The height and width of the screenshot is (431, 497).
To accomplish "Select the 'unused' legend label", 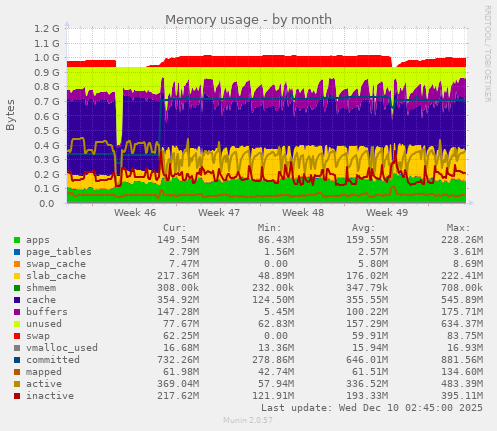I will (44, 324).
